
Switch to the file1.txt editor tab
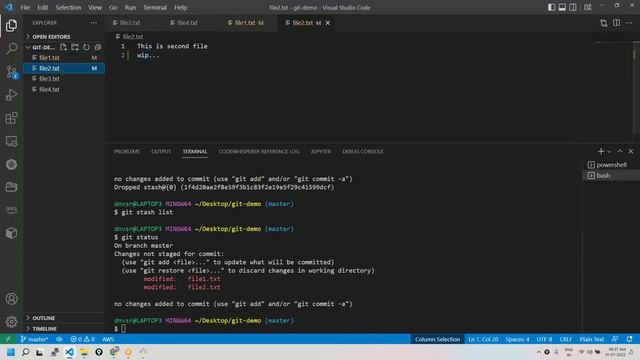click(245, 23)
